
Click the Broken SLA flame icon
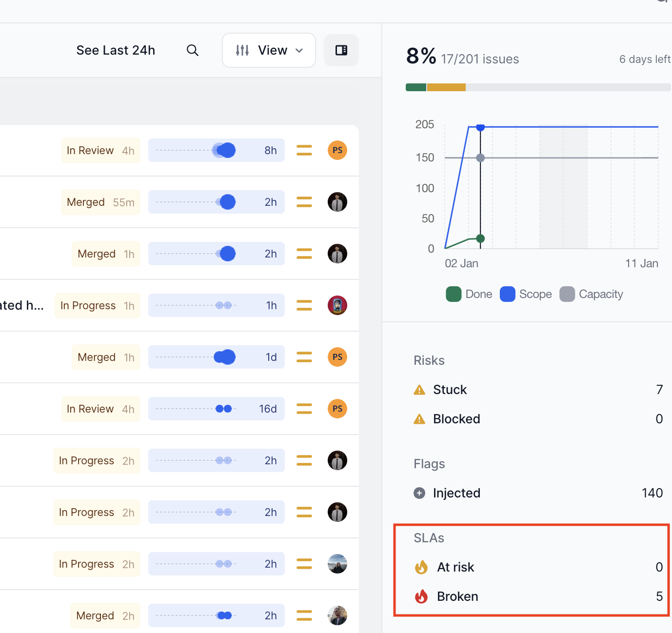(421, 596)
